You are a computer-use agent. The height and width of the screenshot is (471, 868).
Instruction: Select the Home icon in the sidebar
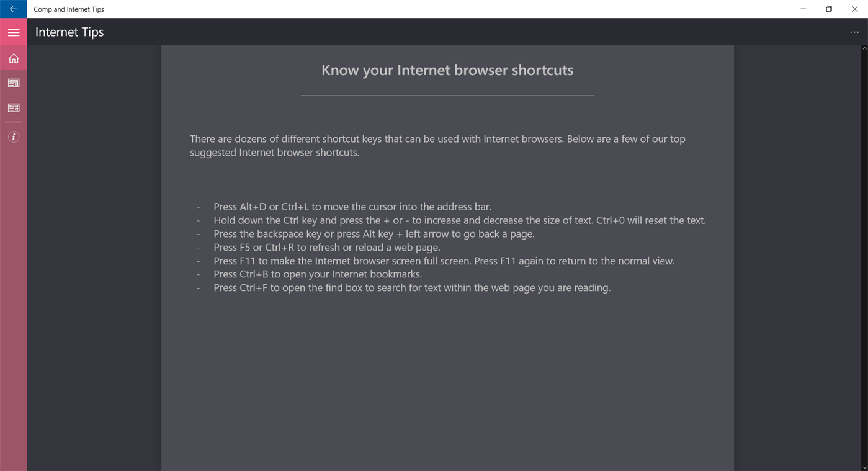(13, 58)
